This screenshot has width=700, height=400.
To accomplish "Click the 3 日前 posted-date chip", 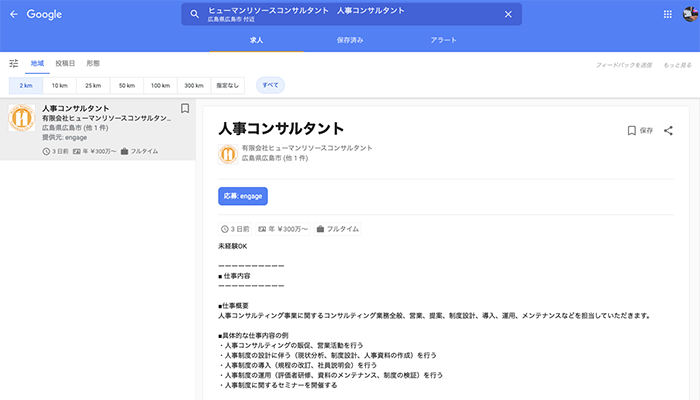I will [235, 229].
